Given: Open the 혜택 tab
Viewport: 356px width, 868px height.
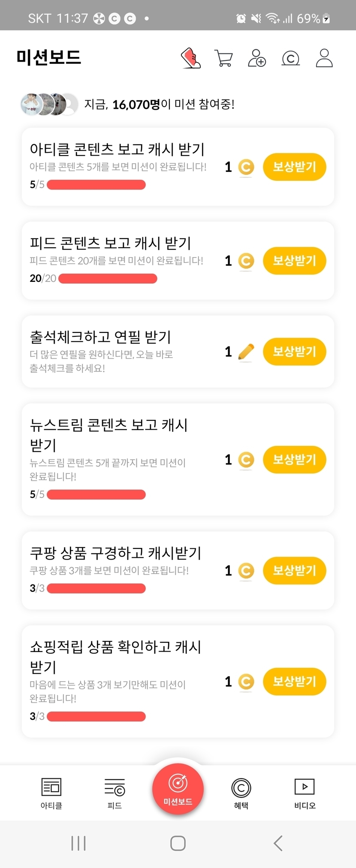Looking at the screenshot, I should (241, 793).
